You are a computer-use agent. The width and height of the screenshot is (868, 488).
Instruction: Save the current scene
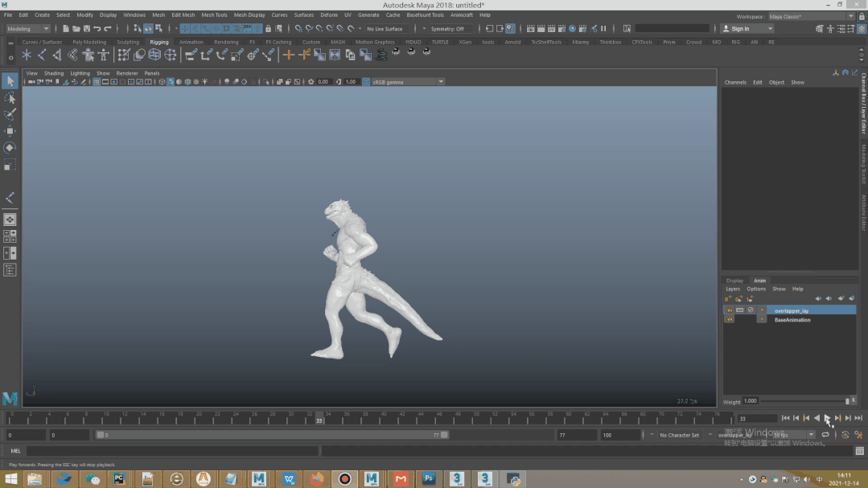pyautogui.click(x=87, y=29)
